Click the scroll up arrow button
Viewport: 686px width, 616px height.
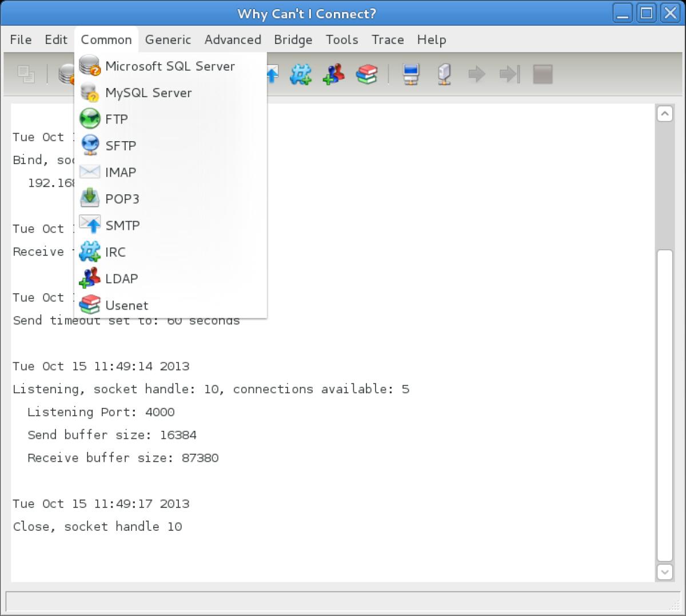(x=665, y=114)
